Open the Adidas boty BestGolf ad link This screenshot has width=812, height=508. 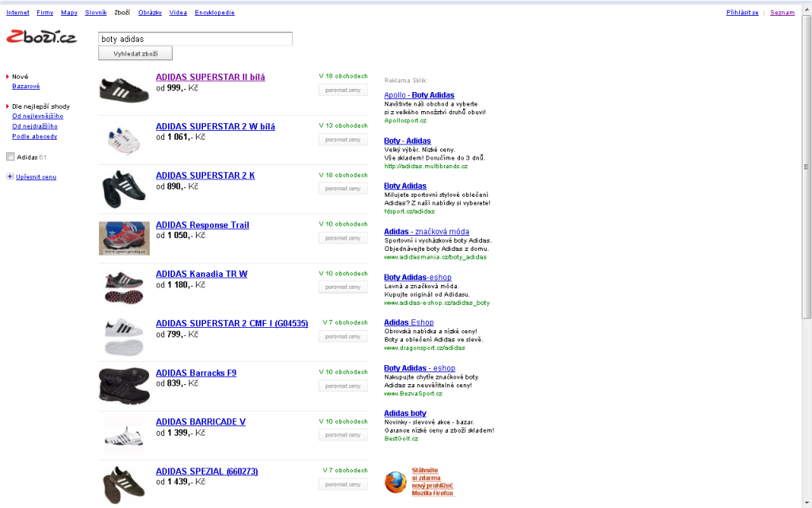pyautogui.click(x=405, y=413)
